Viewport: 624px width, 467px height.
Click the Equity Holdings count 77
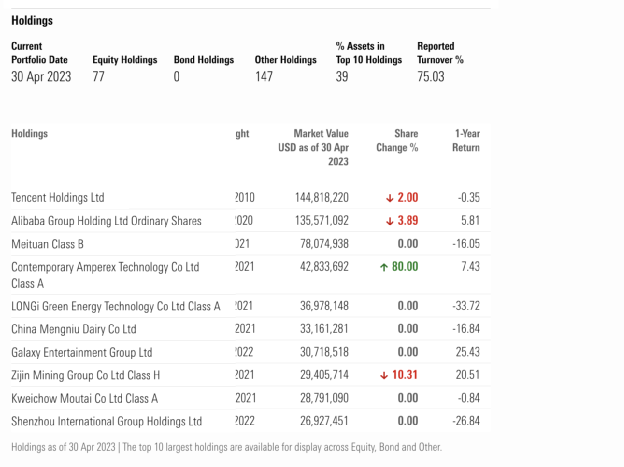[98, 77]
